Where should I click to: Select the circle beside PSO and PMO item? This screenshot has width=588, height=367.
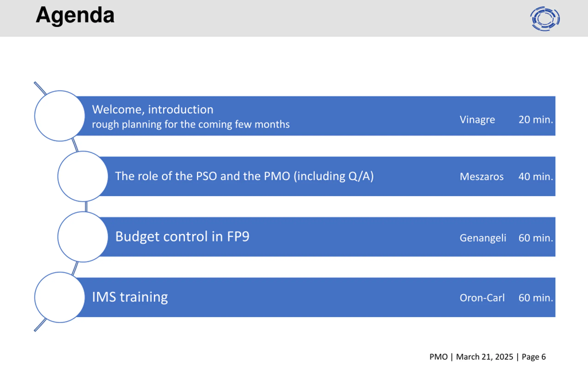coord(83,176)
